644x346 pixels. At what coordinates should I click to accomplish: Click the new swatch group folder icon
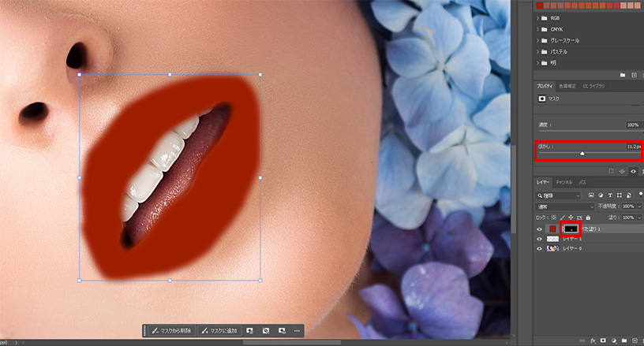(622, 75)
